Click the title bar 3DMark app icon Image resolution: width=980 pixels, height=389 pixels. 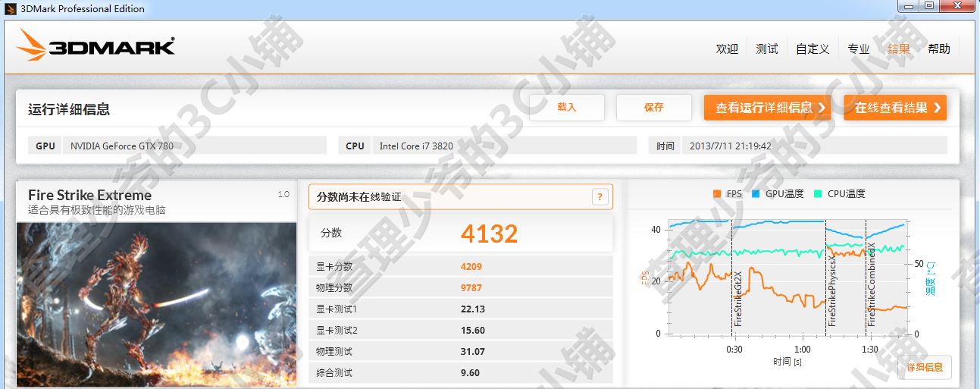click(11, 8)
